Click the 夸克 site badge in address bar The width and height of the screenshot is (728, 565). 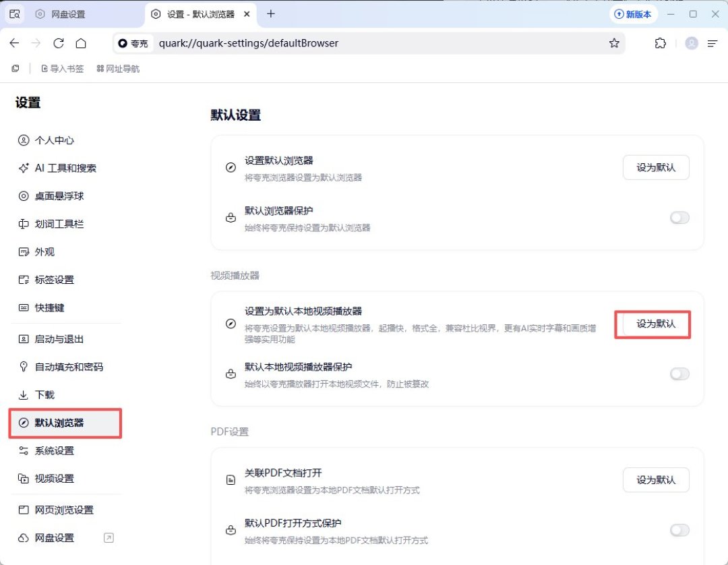coord(133,43)
